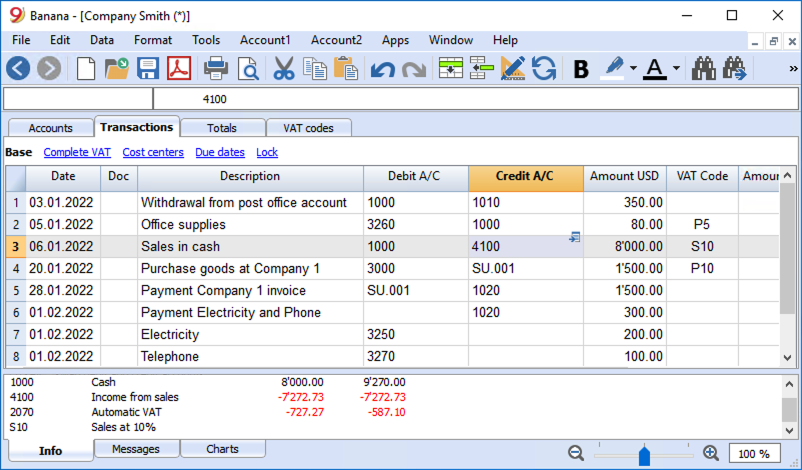Select the Base view
The height and width of the screenshot is (470, 802).
click(19, 152)
